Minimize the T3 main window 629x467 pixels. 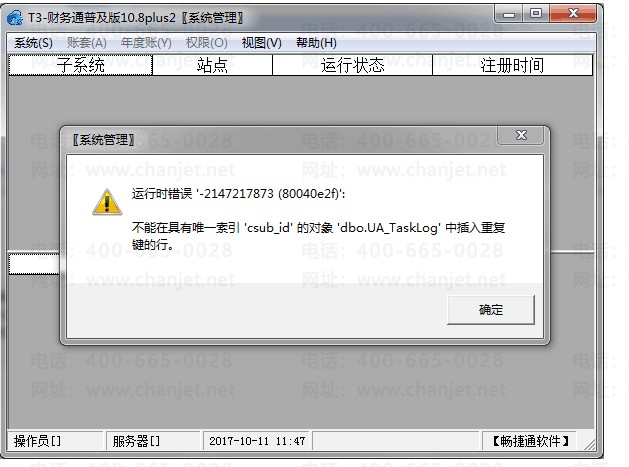[x=509, y=14]
